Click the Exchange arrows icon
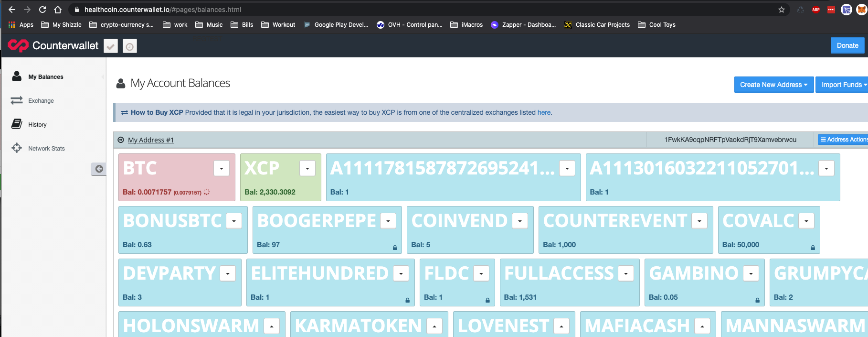 pos(17,100)
